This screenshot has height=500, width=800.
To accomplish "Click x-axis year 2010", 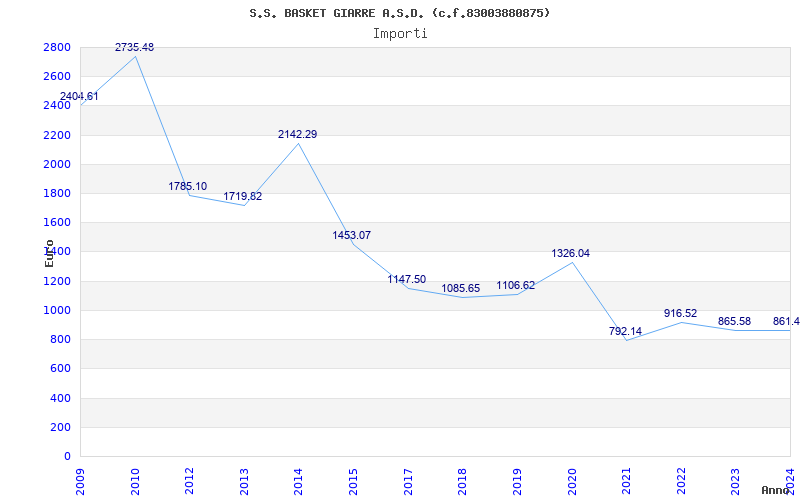I will pos(135,481).
